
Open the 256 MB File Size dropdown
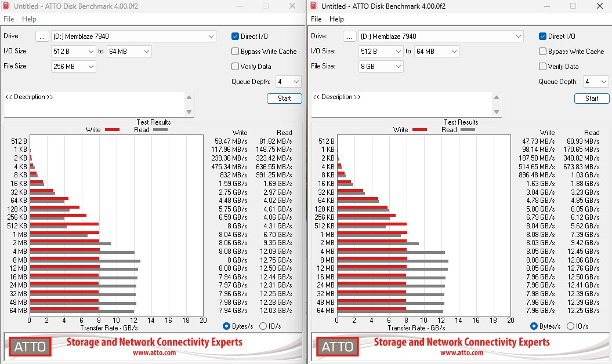pyautogui.click(x=73, y=66)
